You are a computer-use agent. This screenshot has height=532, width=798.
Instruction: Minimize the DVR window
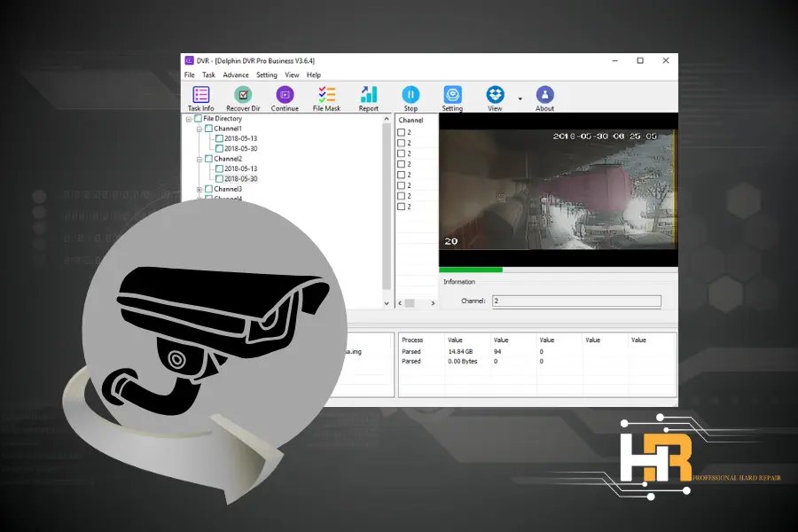614,60
